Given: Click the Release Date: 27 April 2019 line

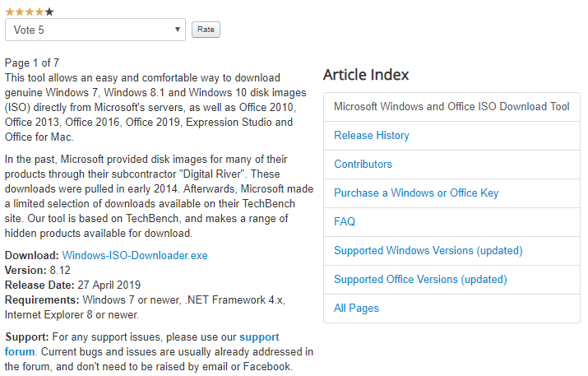Looking at the screenshot, I should pos(72,285).
